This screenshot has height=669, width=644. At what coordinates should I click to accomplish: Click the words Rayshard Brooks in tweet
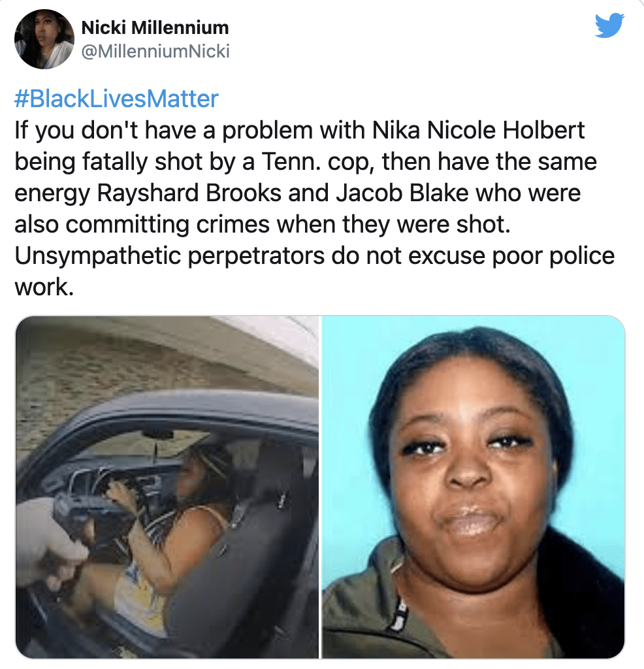189,193
